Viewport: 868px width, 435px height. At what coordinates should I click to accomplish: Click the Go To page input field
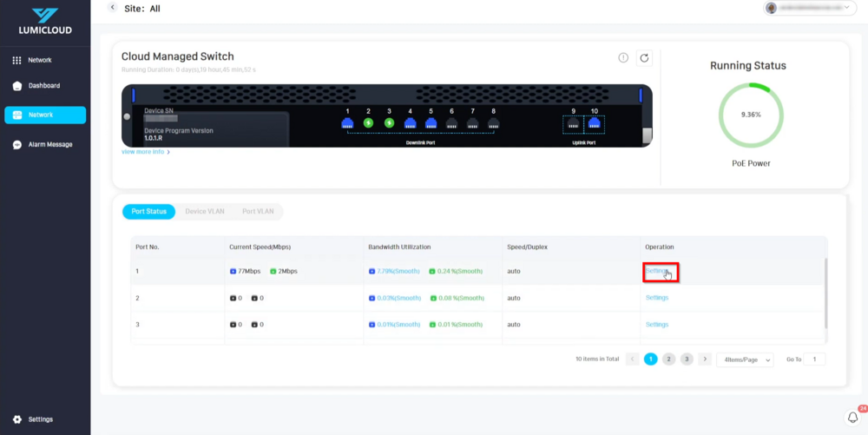(x=814, y=359)
